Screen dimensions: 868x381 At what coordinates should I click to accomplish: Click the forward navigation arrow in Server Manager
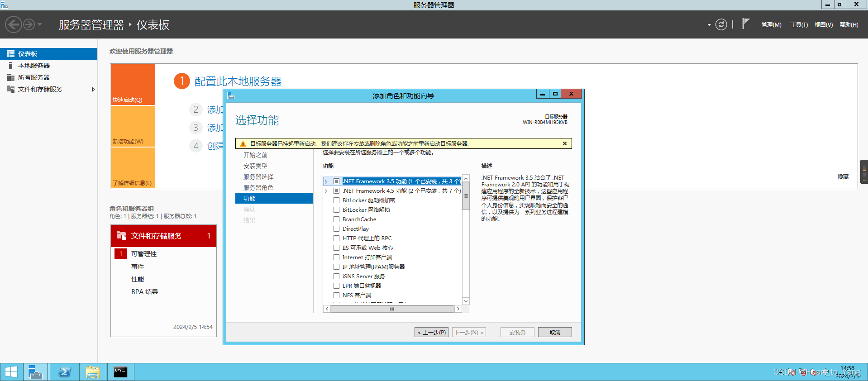29,24
